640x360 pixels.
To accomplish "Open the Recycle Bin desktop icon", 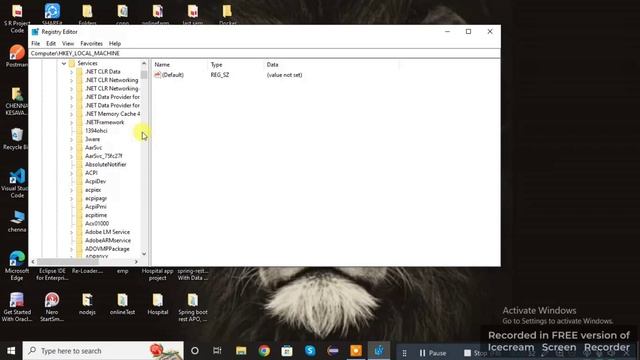I will coord(17,139).
